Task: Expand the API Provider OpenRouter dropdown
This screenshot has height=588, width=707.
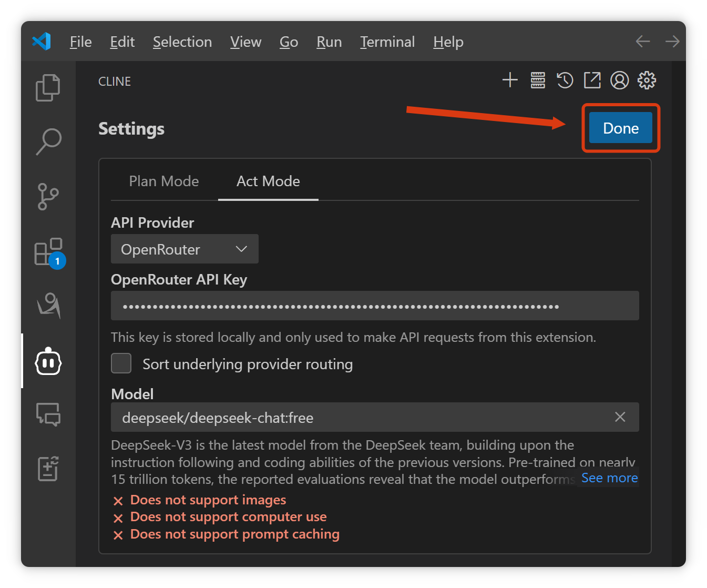Action: pos(185,249)
